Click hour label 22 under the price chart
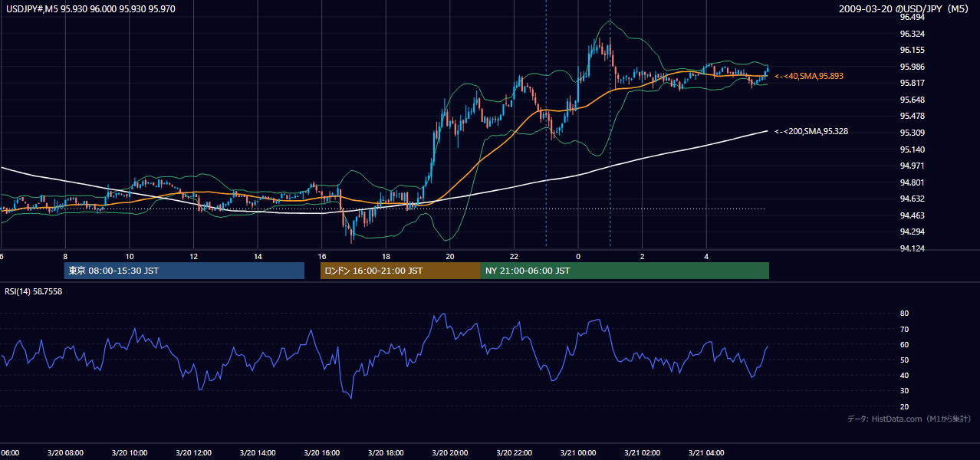The image size is (980, 460). click(x=514, y=256)
